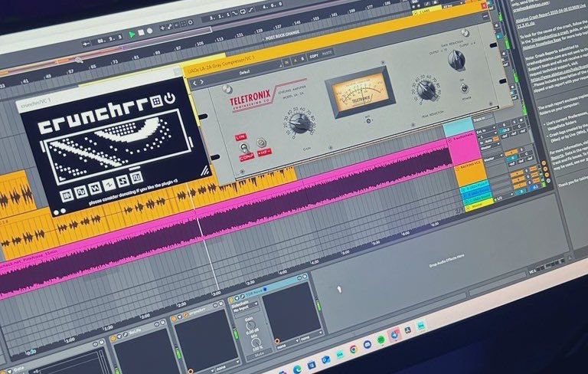Open Spotify from the taskbar

(x=381, y=340)
